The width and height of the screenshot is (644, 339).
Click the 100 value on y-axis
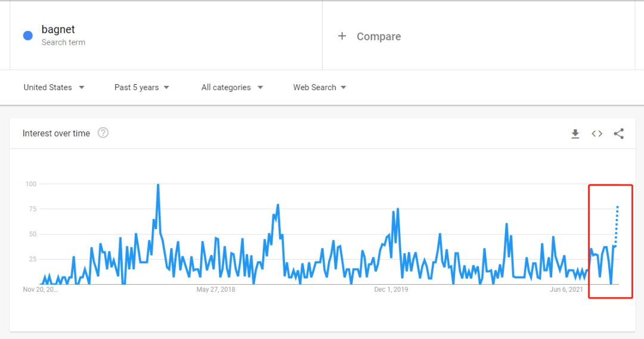click(30, 184)
